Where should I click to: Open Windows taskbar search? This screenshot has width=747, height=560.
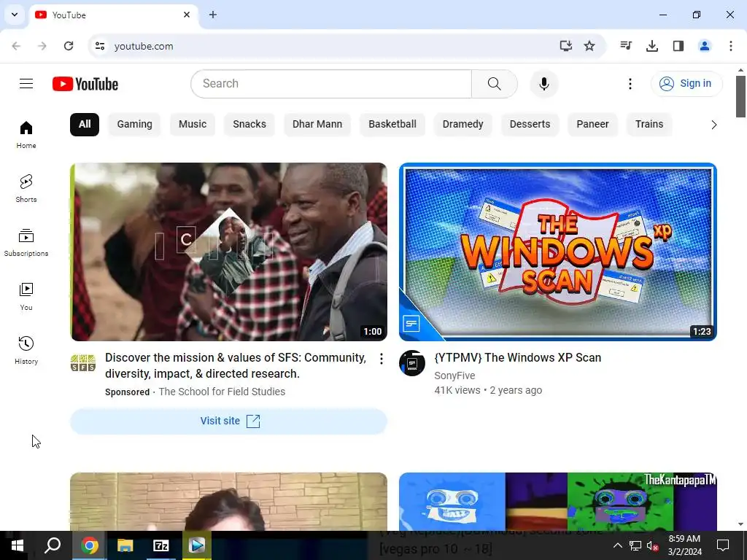(53, 545)
